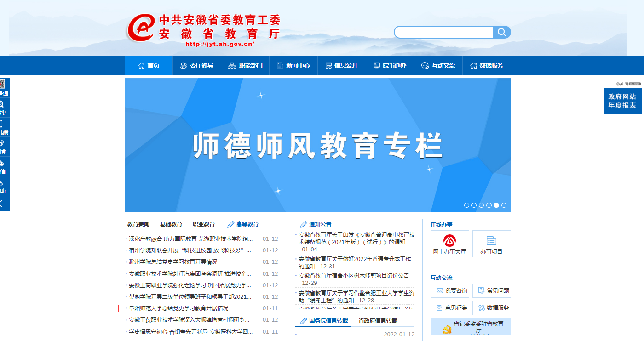Click the WeChat icon in left sidebar
This screenshot has height=341, width=644.
tap(2, 163)
